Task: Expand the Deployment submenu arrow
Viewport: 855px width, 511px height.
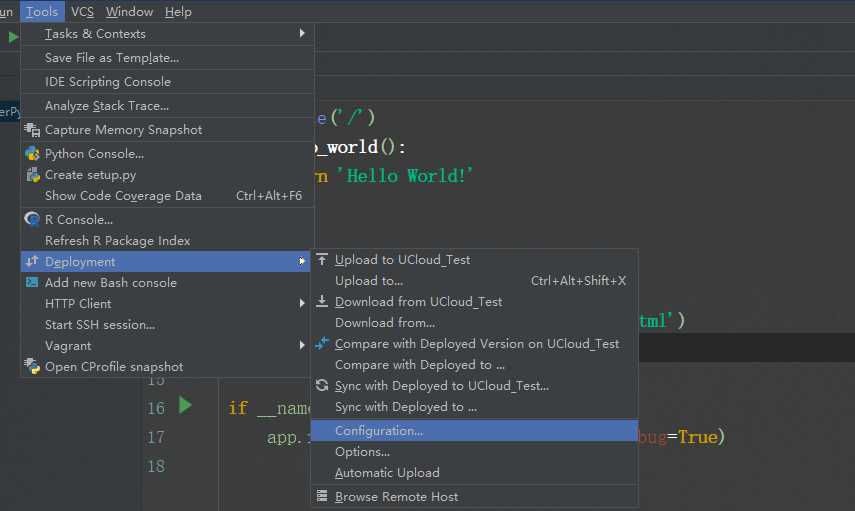Action: 302,262
